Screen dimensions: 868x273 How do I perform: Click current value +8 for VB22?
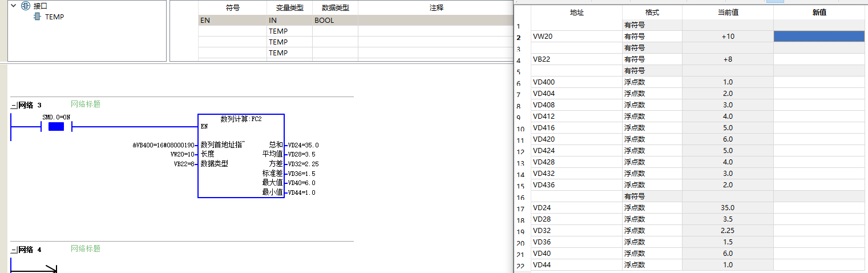point(728,59)
